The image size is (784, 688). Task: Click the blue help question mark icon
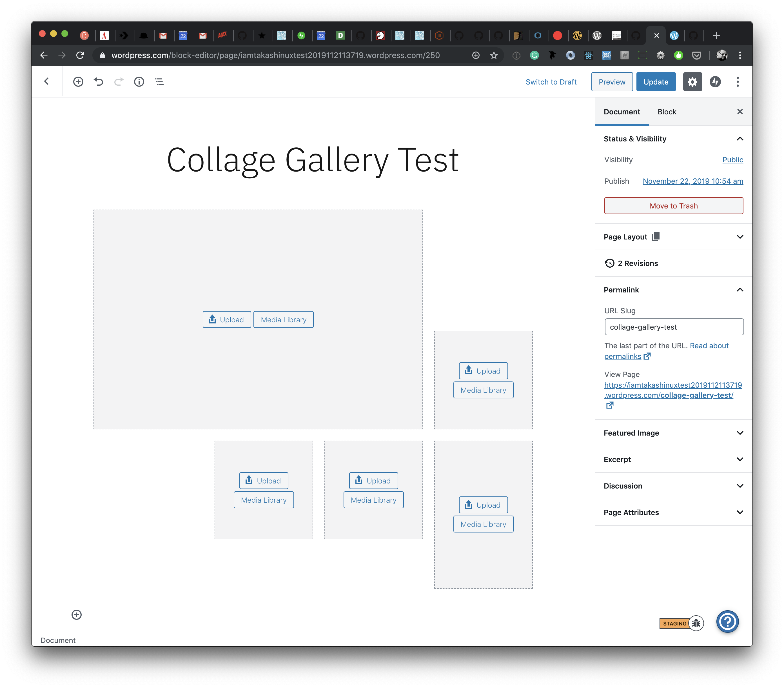tap(727, 622)
